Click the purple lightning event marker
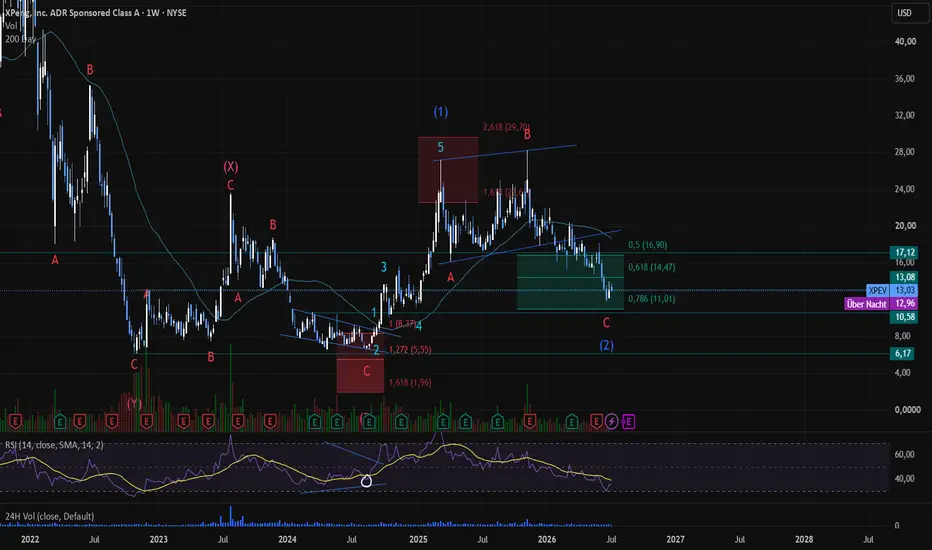The width and height of the screenshot is (932, 550). (x=611, y=422)
